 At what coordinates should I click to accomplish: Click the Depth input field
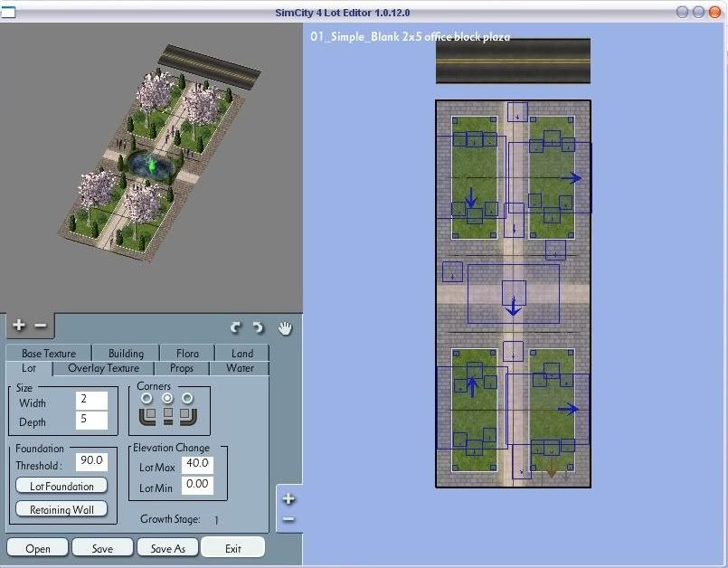pos(92,421)
